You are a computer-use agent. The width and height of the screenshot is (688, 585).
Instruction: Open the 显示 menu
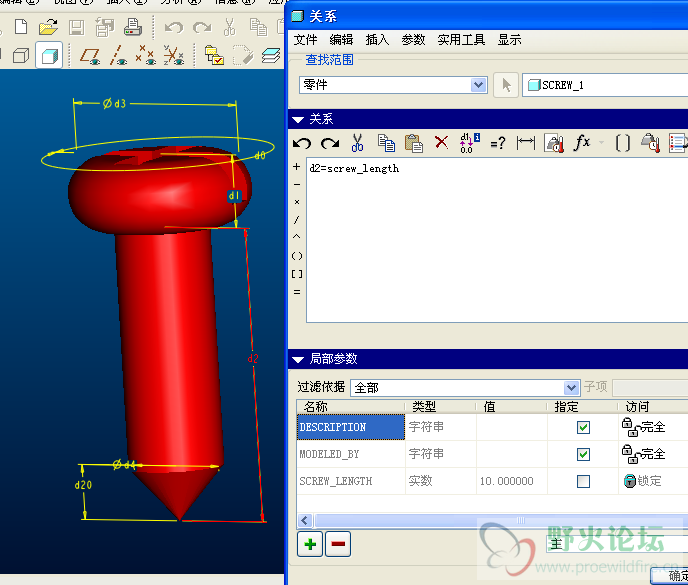click(x=509, y=40)
